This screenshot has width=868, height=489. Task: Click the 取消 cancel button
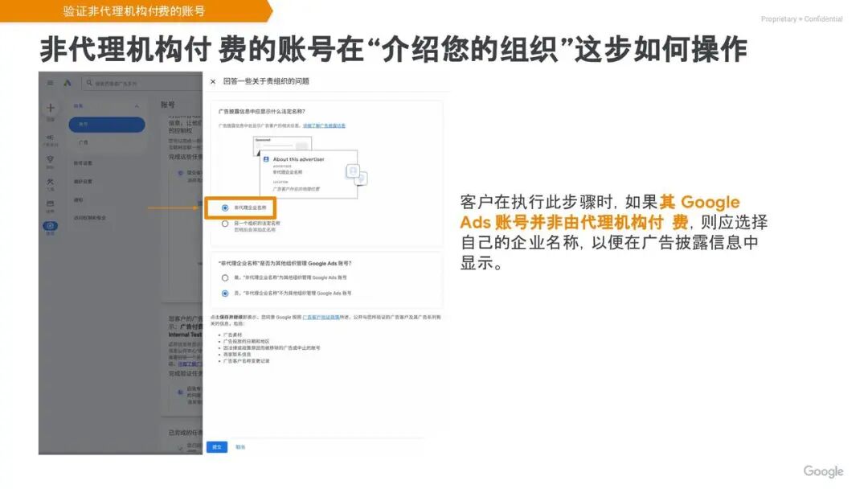point(240,447)
